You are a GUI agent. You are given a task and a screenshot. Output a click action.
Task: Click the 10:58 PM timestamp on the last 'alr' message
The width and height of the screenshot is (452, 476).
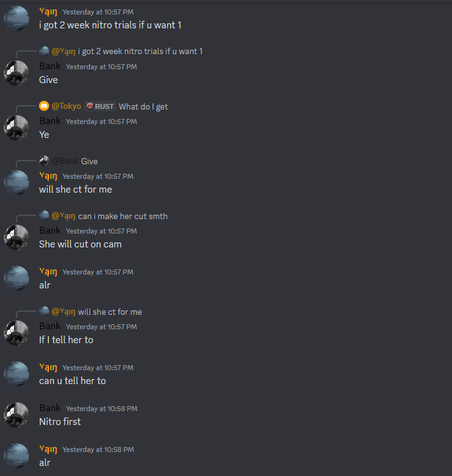(98, 450)
